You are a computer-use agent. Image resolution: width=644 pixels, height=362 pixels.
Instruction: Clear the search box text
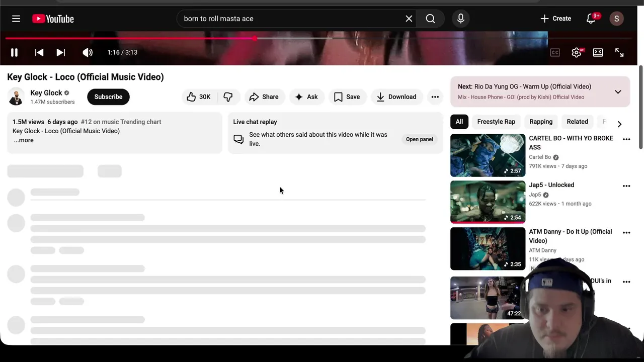409,19
